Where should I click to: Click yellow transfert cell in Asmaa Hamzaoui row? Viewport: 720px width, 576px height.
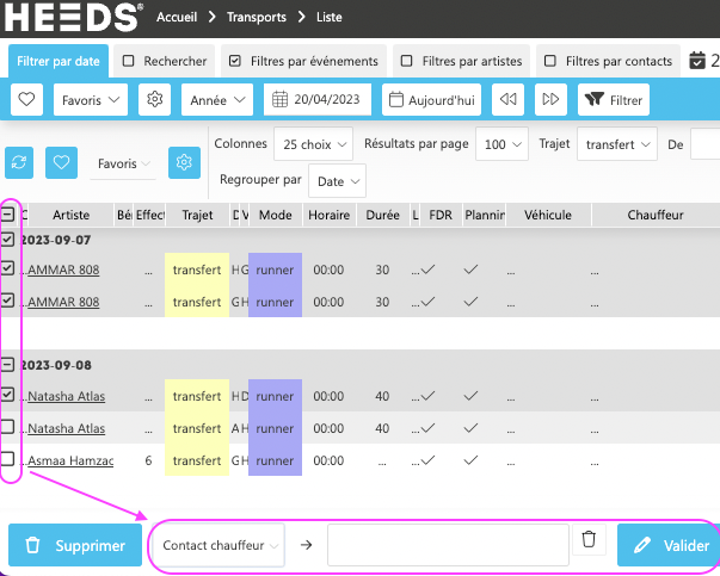click(x=197, y=460)
